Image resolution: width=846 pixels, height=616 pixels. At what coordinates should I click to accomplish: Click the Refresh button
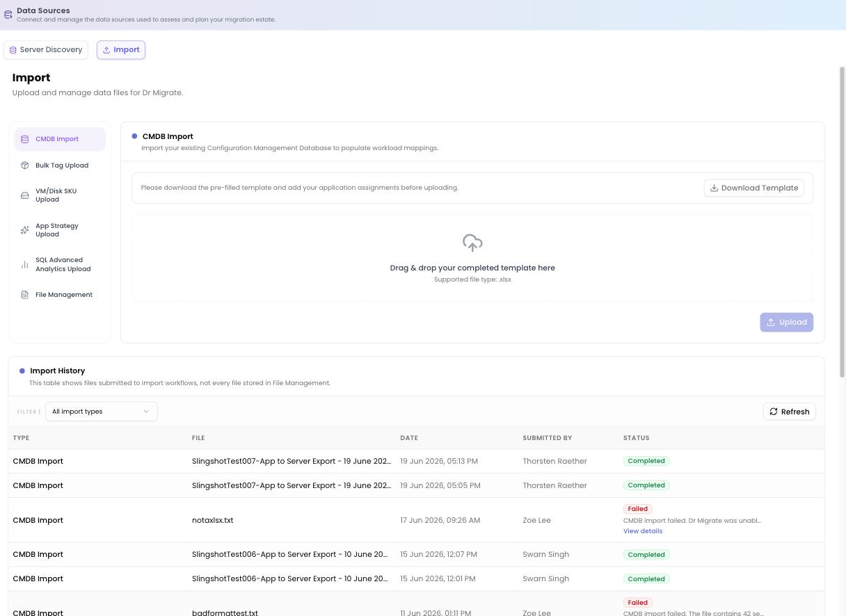tap(790, 412)
